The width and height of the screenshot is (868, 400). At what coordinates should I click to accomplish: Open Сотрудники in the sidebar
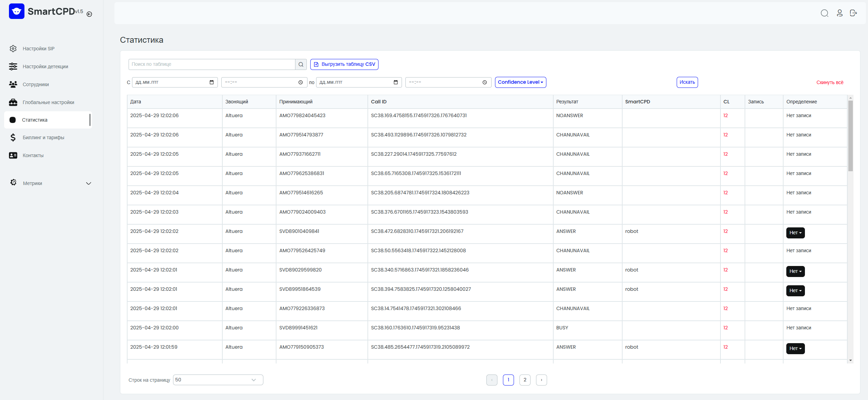click(x=36, y=84)
